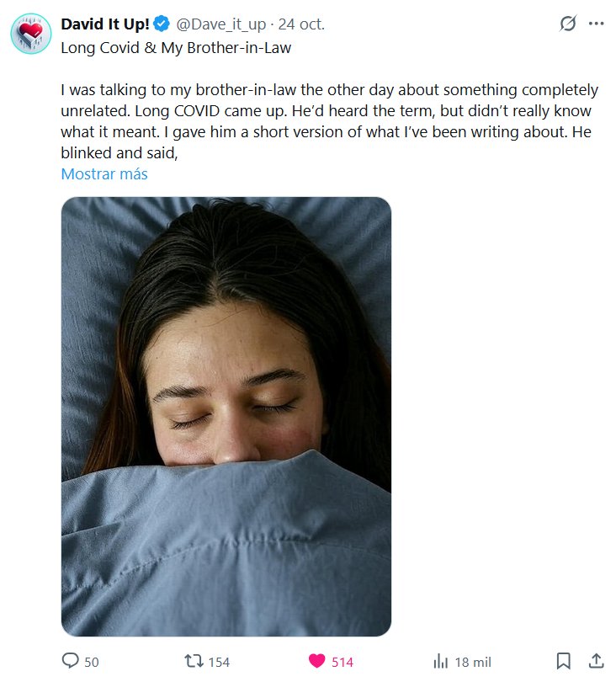Click the repost arrows icon
Image resolution: width=616 pixels, height=682 pixels.
tap(194, 661)
